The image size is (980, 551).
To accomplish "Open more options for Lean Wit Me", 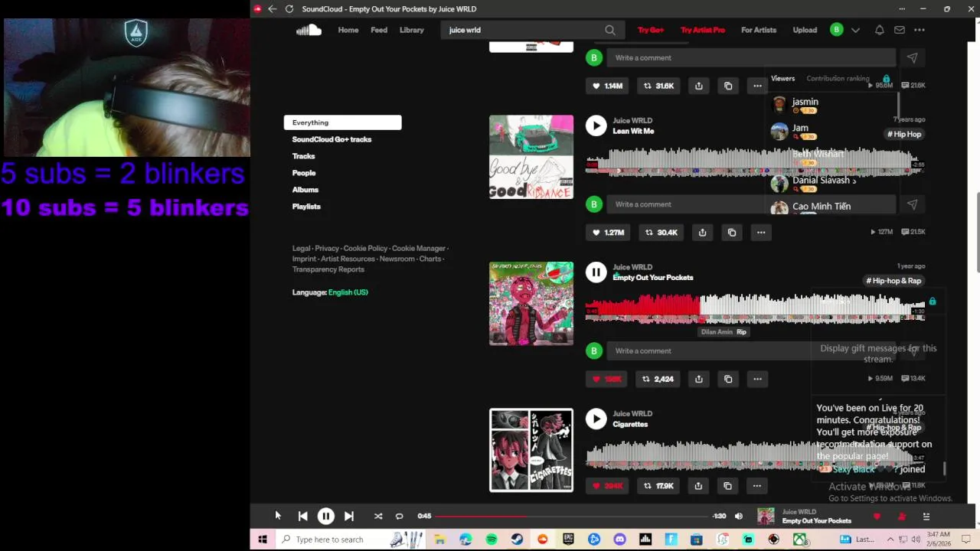I will tap(761, 232).
